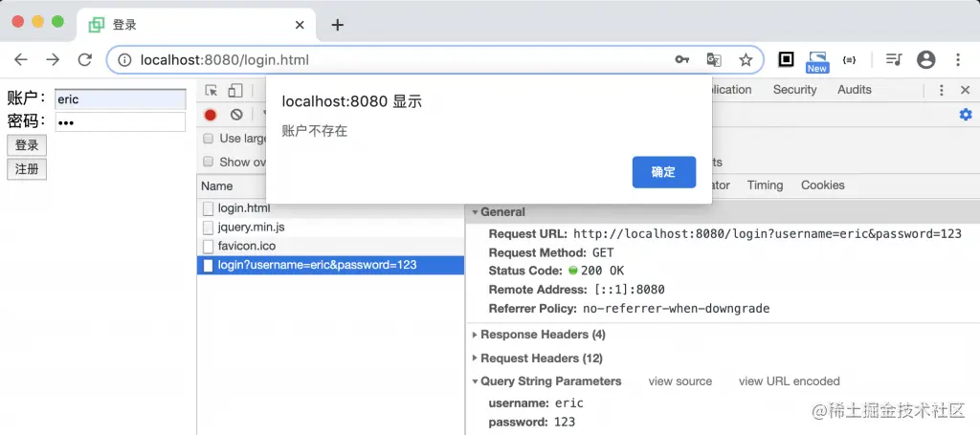Close the 登录 tab
Viewport: 980px width, 435px height.
pos(300,25)
